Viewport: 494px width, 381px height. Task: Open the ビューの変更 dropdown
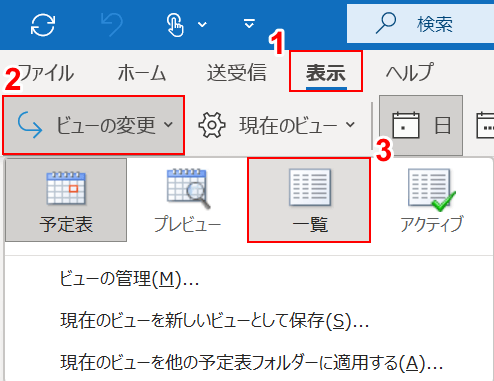(93, 125)
